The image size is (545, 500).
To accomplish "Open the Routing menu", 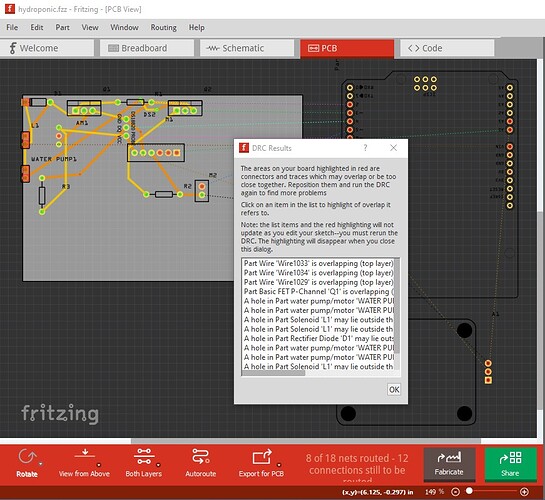I will click(x=163, y=27).
